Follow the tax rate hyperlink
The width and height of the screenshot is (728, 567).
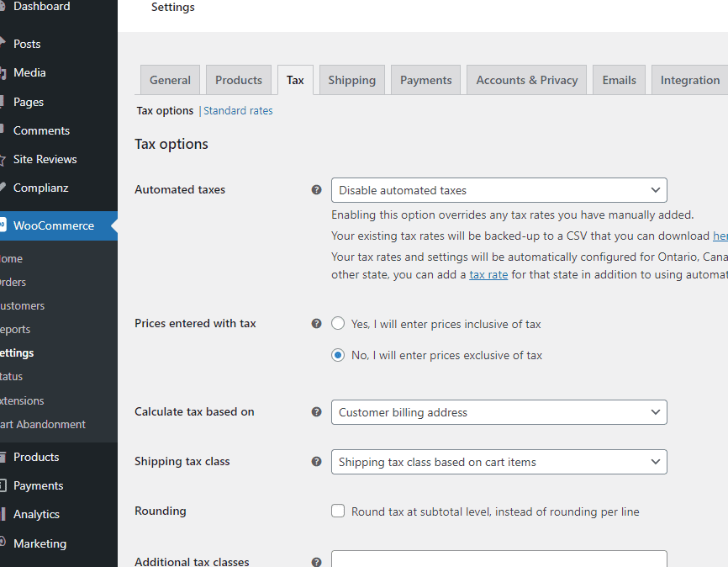488,275
